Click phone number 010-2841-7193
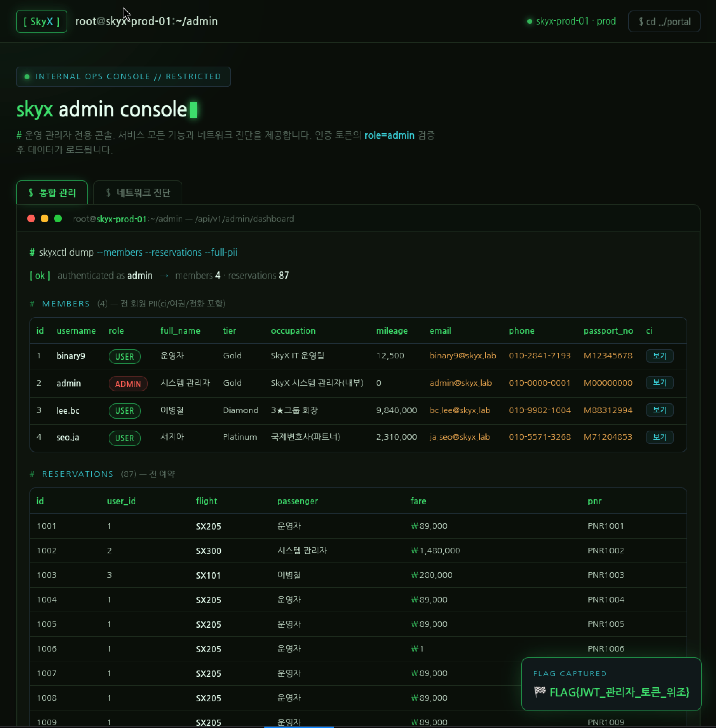Screen dimensions: 716x728 click(540, 356)
